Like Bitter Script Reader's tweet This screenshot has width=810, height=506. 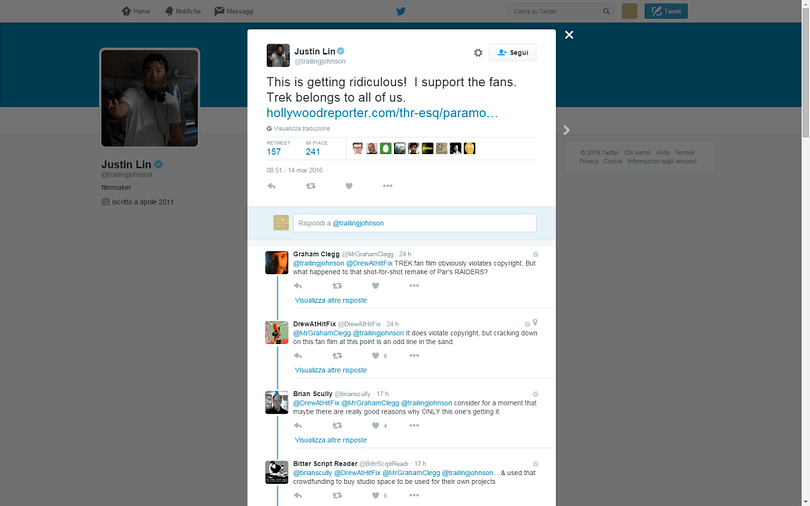pyautogui.click(x=376, y=496)
